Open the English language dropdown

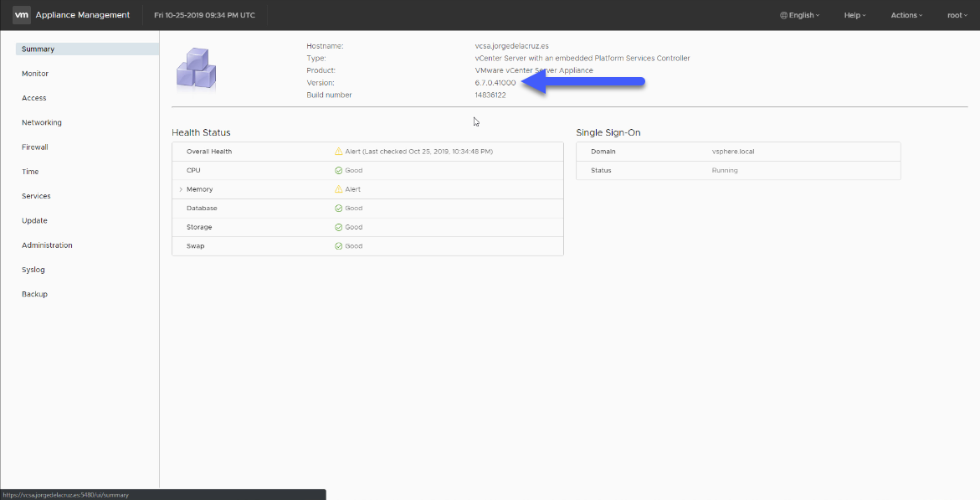[x=800, y=15]
